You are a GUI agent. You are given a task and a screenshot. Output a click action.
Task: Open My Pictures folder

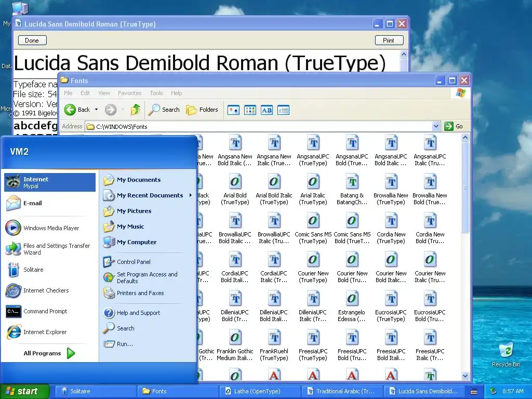148,211
